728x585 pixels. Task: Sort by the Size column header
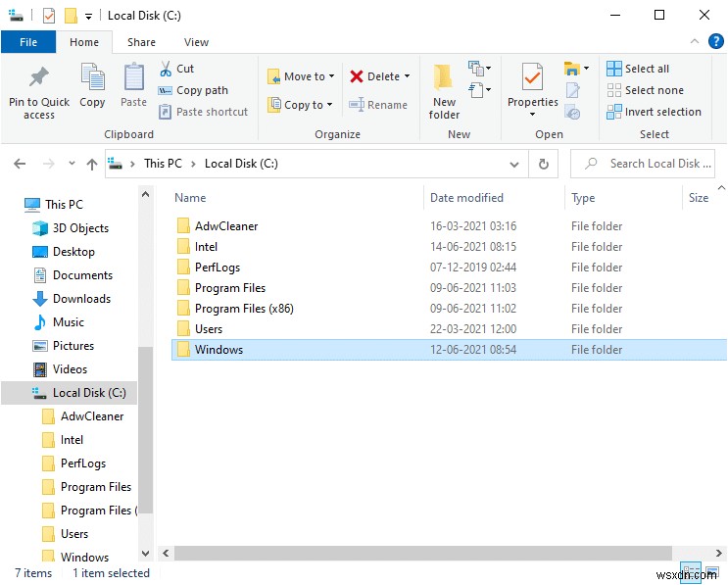pyautogui.click(x=699, y=198)
